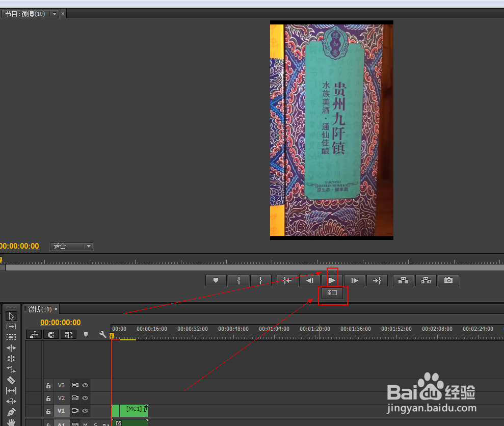Toggle Linked Selection in timeline
The image size is (504, 426).
68,335
